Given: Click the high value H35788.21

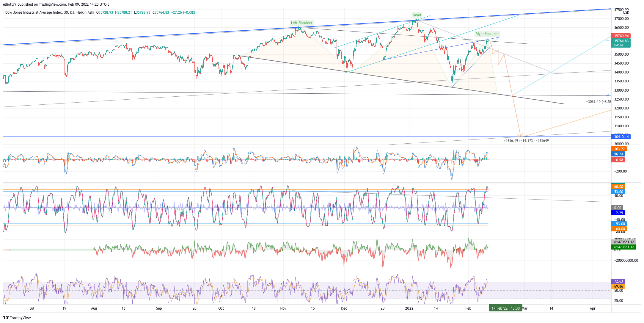Looking at the screenshot, I should point(123,12).
